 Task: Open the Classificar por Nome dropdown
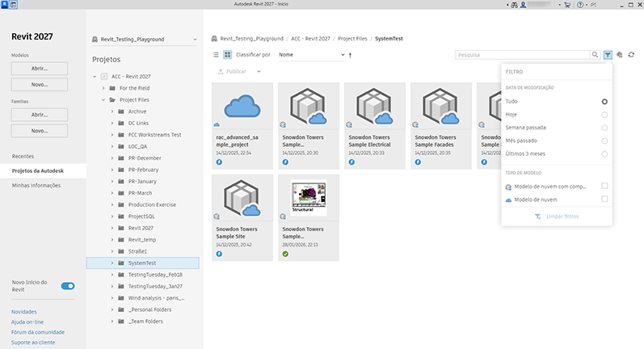(311, 55)
